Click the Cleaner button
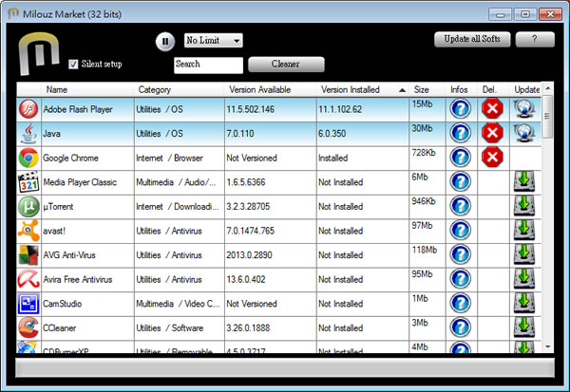 pyautogui.click(x=286, y=65)
